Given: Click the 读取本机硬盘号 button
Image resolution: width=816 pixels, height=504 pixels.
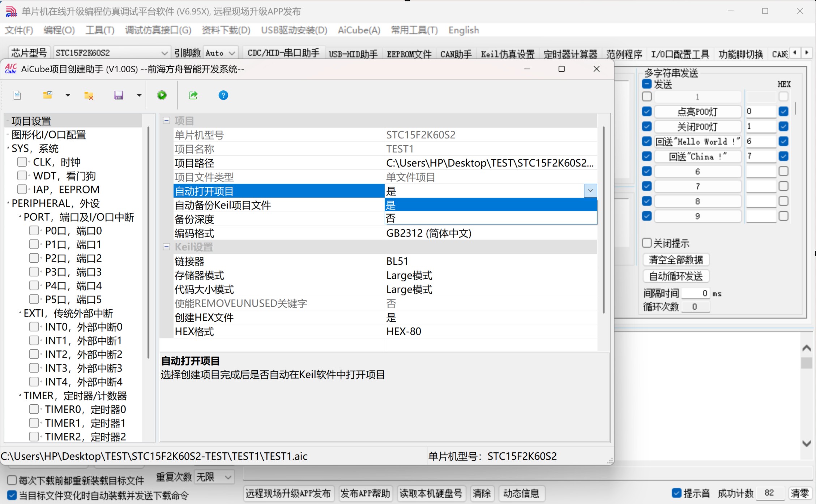Looking at the screenshot, I should tap(431, 493).
